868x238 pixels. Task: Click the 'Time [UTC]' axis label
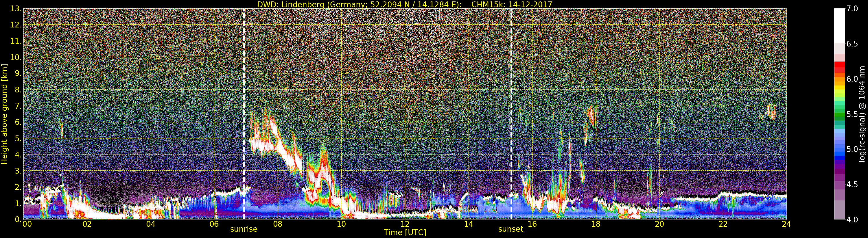pyautogui.click(x=405, y=232)
